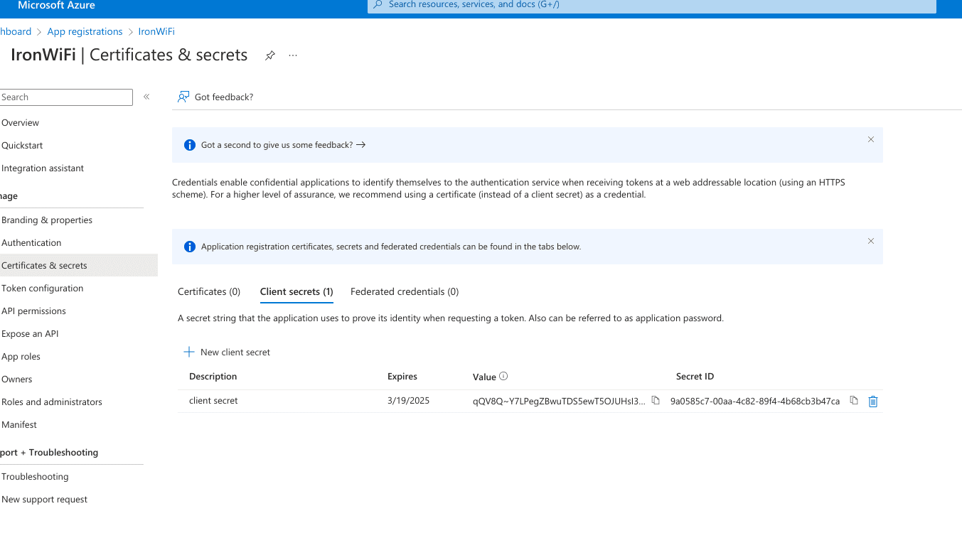
Task: Copy the client secret value
Action: [656, 401]
